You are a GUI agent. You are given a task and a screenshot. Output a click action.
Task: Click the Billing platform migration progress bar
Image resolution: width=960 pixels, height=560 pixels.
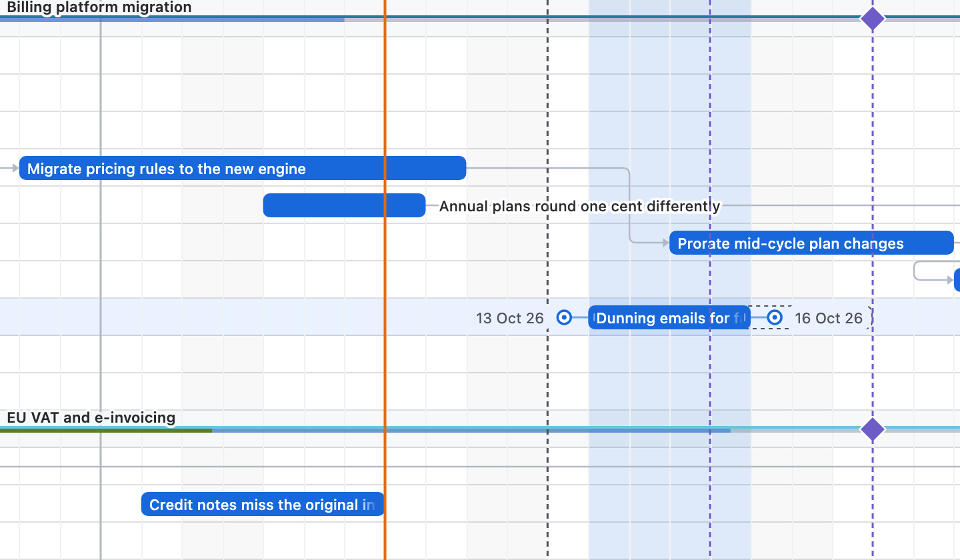172,20
